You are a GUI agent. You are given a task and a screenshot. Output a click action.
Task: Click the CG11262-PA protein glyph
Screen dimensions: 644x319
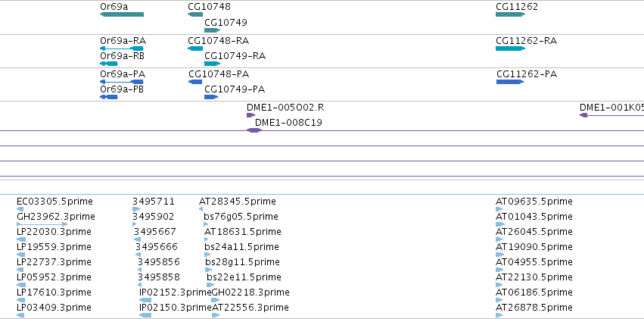pyautogui.click(x=510, y=82)
